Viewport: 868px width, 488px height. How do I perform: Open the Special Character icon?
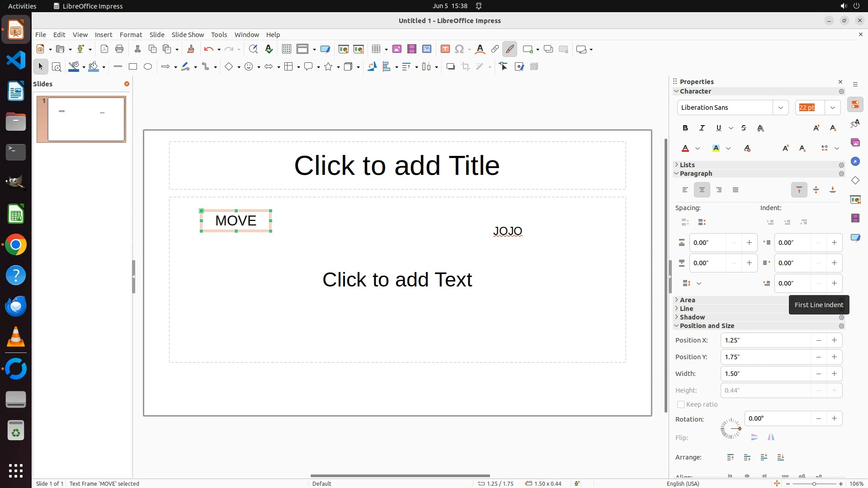(x=459, y=49)
